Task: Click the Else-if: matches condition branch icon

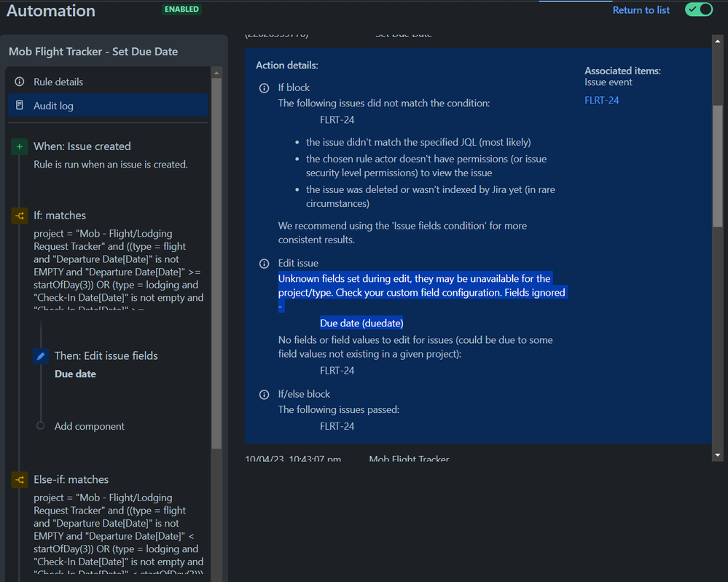Action: [20, 480]
